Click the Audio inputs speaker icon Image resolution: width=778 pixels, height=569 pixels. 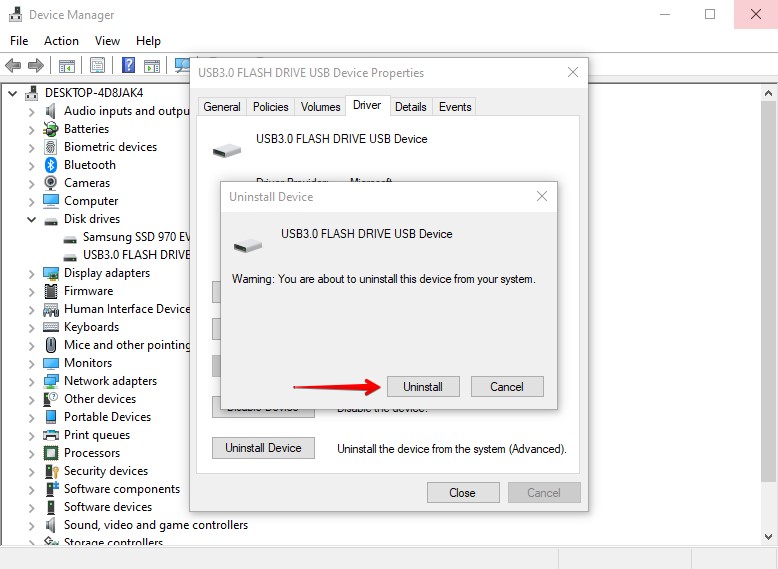[x=51, y=111]
